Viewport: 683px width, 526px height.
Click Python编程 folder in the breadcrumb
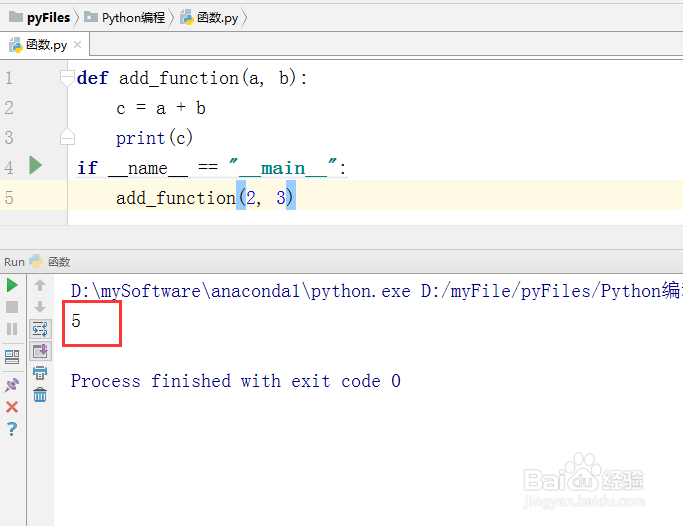(x=125, y=17)
